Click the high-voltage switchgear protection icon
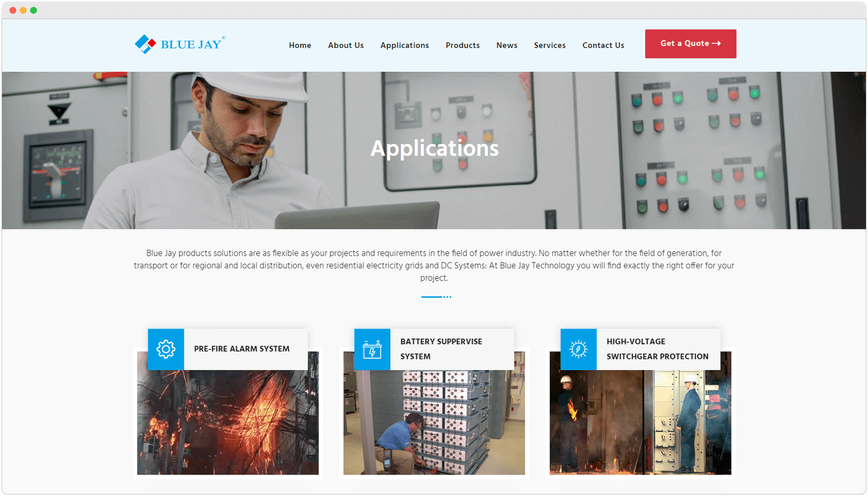This screenshot has height=496, width=868. tap(578, 349)
